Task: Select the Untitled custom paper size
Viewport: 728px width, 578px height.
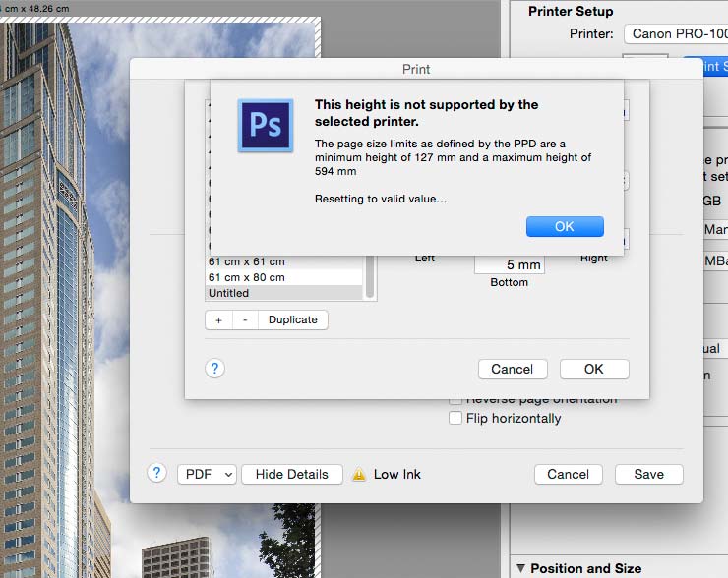Action: click(284, 293)
